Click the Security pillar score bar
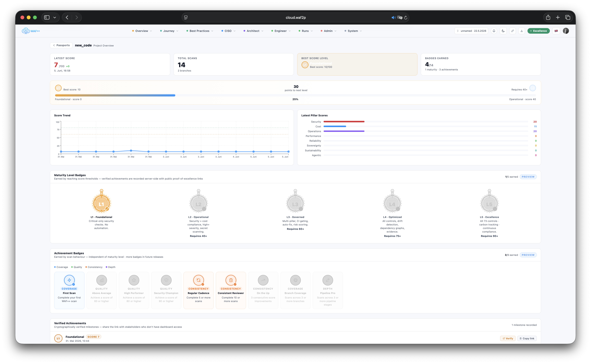 click(x=426, y=122)
